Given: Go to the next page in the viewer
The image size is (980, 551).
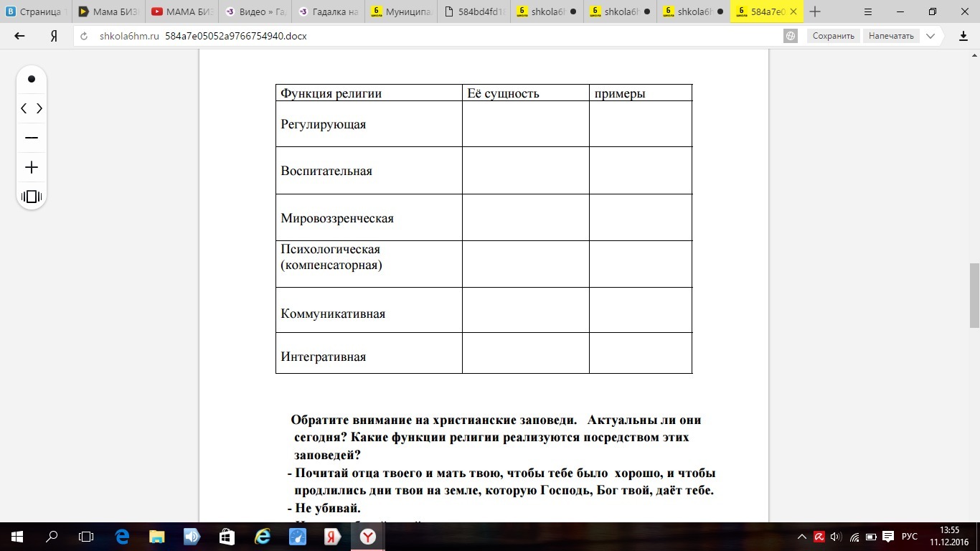Looking at the screenshot, I should coord(39,108).
